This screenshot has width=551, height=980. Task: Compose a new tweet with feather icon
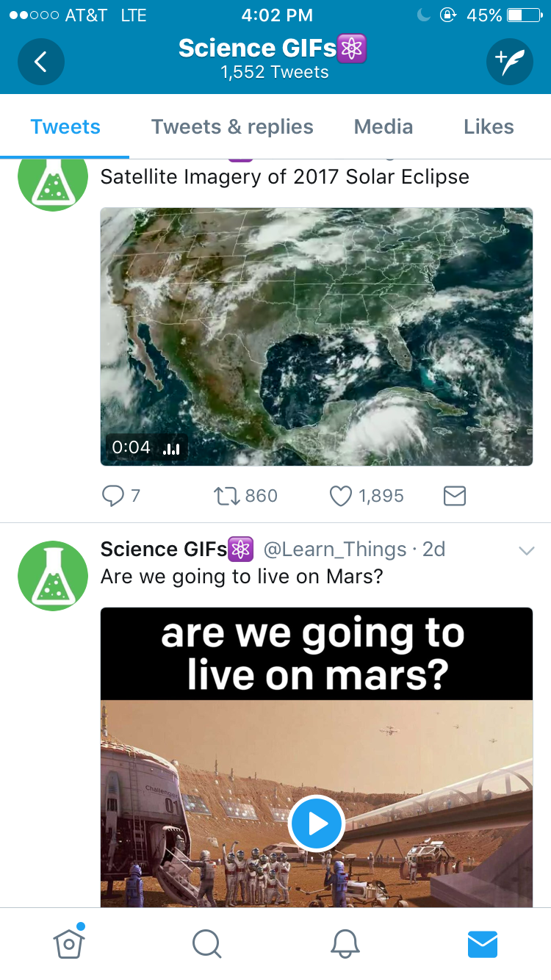click(509, 62)
